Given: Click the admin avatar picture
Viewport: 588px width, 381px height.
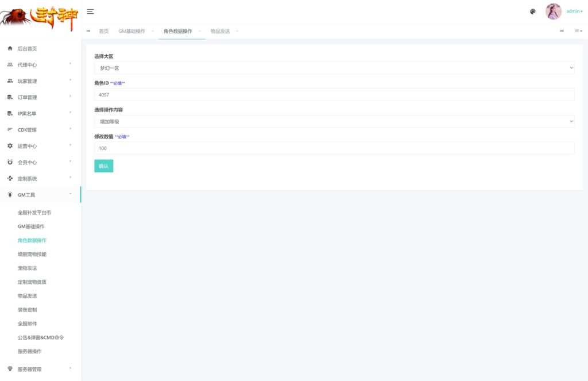Looking at the screenshot, I should [553, 11].
